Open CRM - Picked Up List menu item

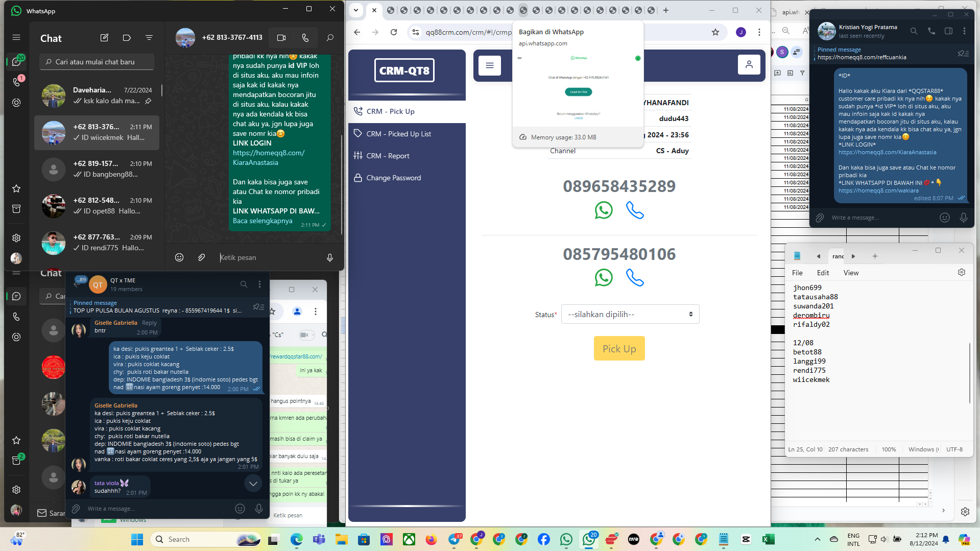pyautogui.click(x=407, y=134)
